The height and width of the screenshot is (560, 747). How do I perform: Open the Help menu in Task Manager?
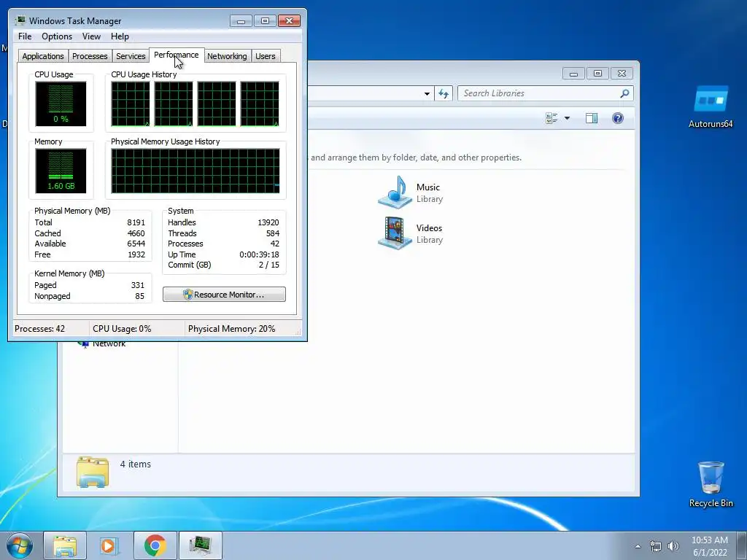click(120, 36)
